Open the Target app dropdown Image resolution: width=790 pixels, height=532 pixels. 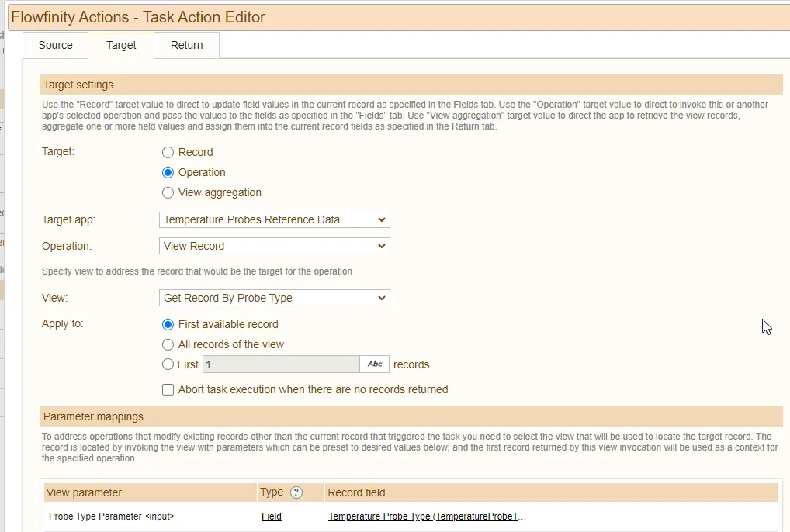click(275, 220)
